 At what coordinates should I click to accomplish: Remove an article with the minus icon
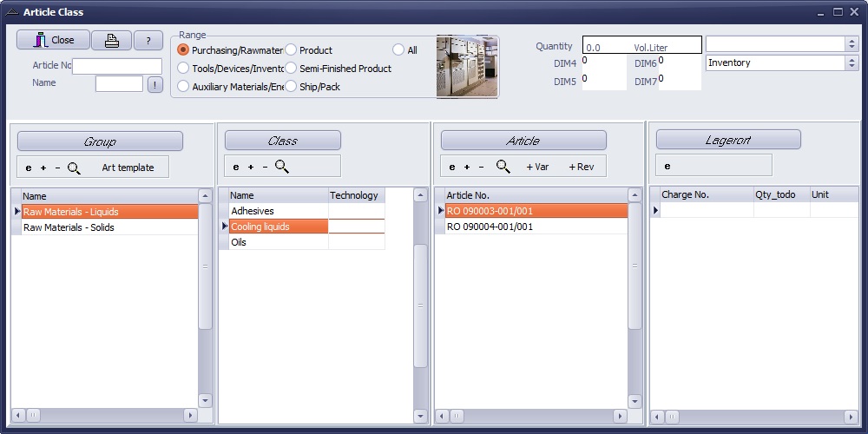pos(481,167)
